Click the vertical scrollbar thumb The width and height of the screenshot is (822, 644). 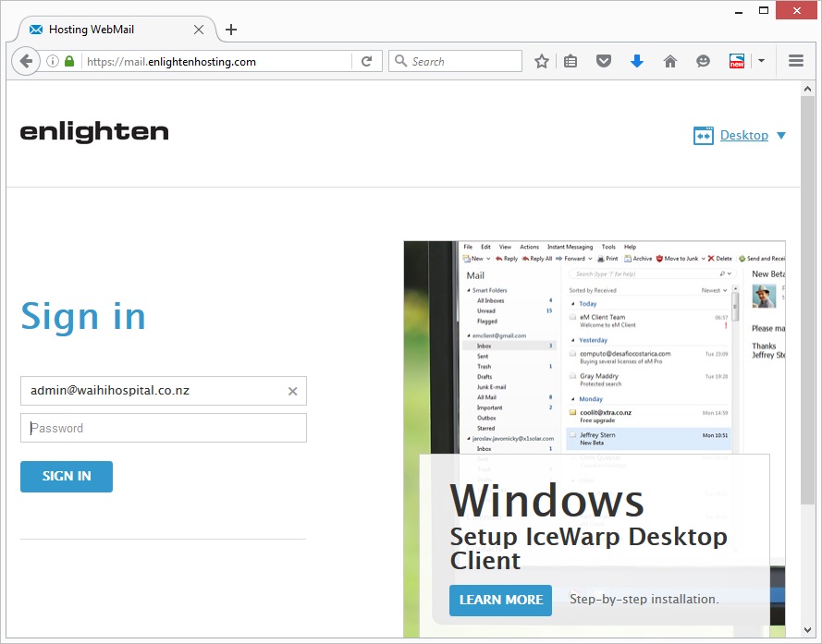(807, 300)
